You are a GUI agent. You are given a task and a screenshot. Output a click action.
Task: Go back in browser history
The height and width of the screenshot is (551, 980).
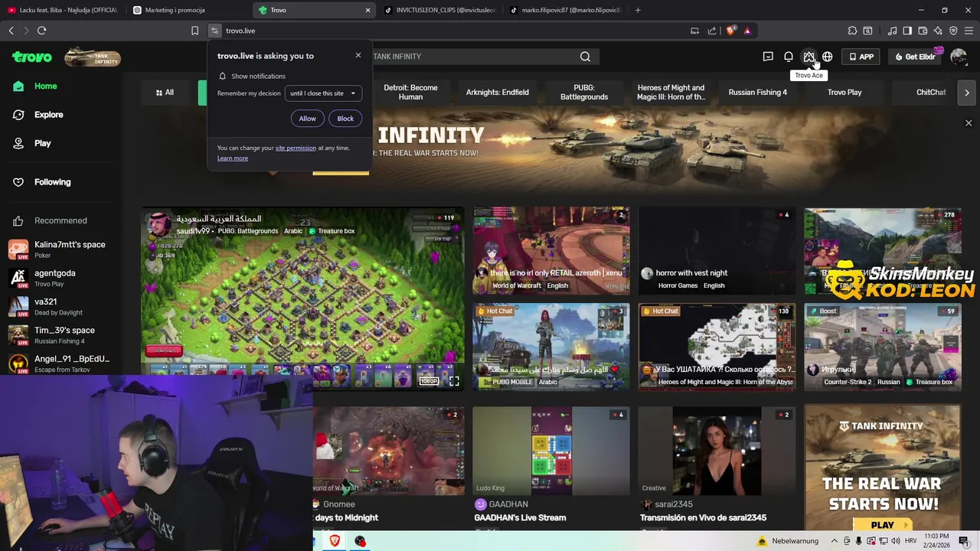(11, 31)
